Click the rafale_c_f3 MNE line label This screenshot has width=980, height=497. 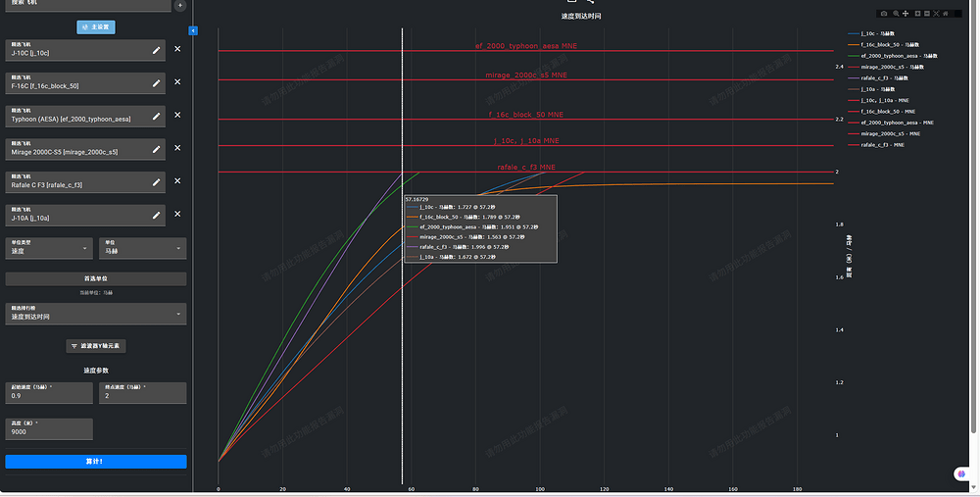[x=526, y=168]
